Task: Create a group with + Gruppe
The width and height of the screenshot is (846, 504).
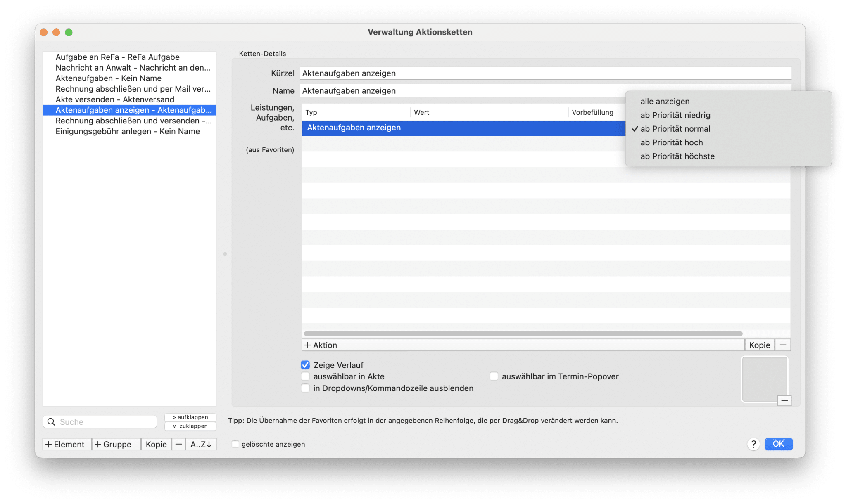Action: tap(116, 444)
